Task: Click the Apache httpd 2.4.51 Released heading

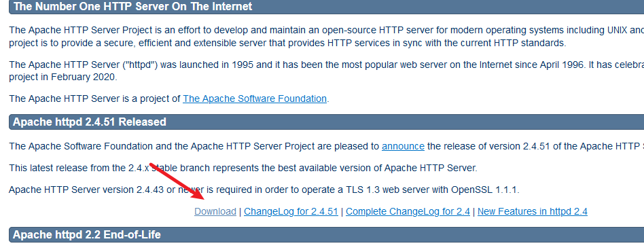Action: (x=90, y=122)
